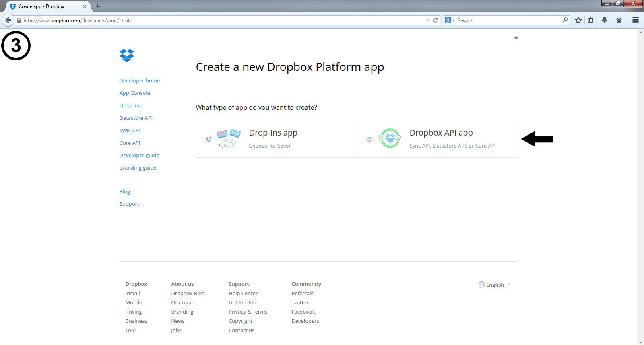The height and width of the screenshot is (345, 644).
Task: Open Dropbox Blog footer link
Action: 188,293
